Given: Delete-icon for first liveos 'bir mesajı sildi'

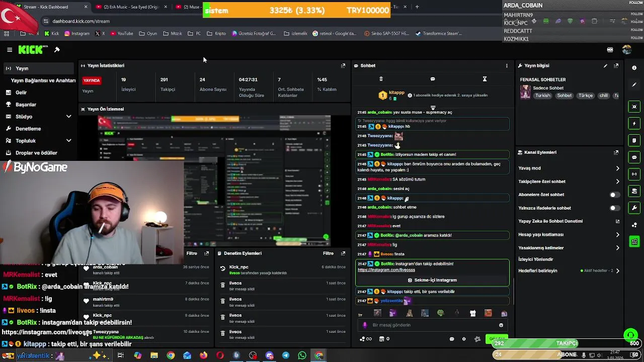Looking at the screenshot, I should [223, 285].
